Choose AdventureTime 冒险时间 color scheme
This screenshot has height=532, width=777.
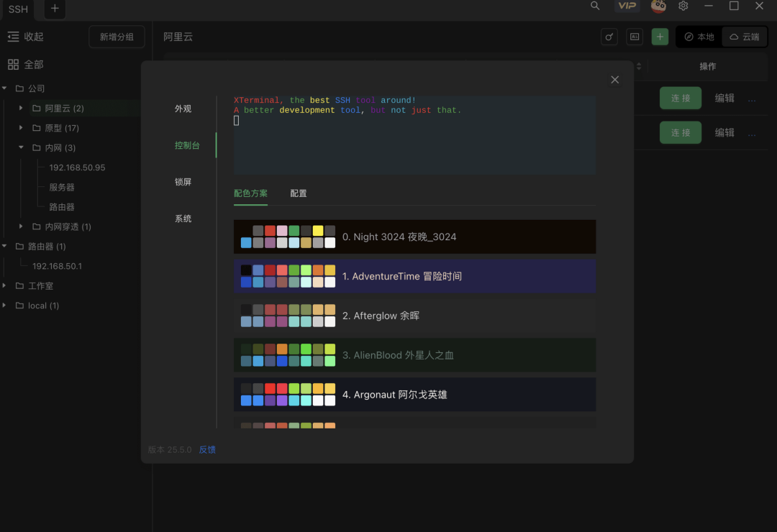point(415,276)
